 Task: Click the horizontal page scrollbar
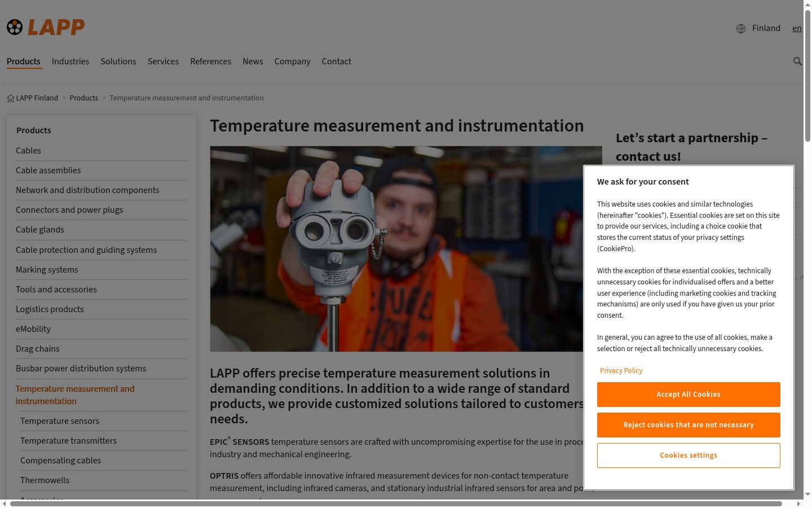tap(396, 503)
